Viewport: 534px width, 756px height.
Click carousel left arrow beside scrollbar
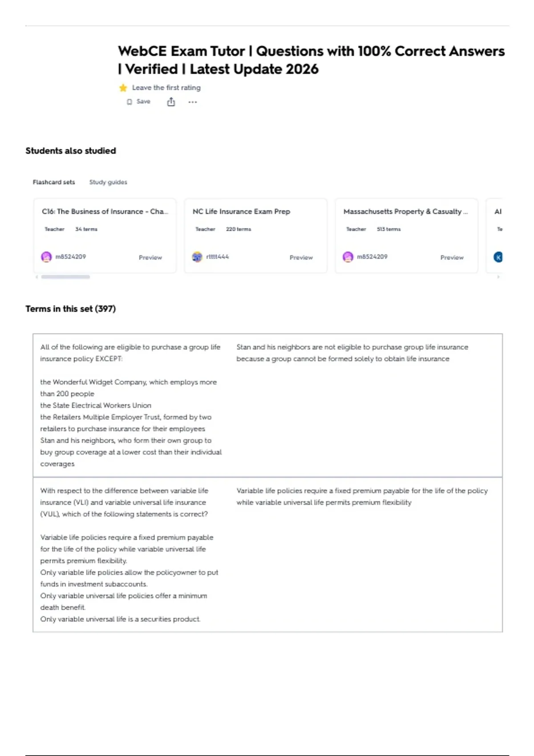click(x=36, y=277)
